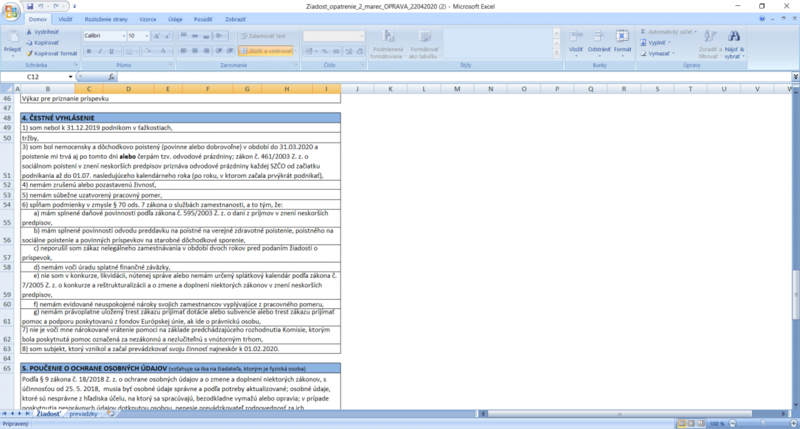Open the text orientation menu
The height and width of the screenshot is (429, 800).
coord(220,36)
